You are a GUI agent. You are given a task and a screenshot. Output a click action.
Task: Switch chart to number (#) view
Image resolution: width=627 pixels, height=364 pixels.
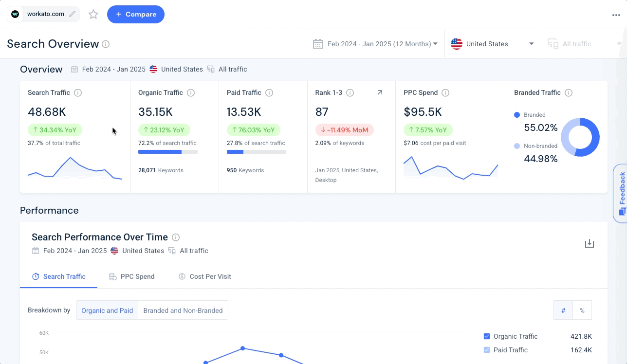pos(563,310)
